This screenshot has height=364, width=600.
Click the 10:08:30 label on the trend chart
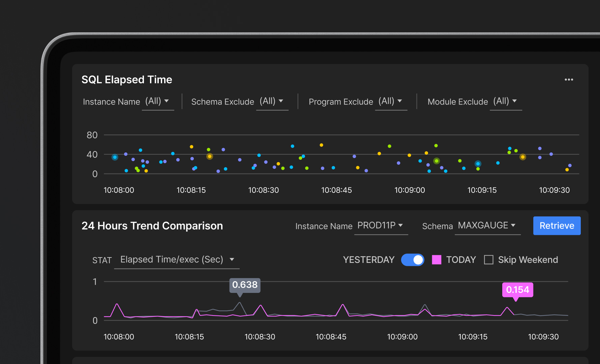click(x=260, y=337)
